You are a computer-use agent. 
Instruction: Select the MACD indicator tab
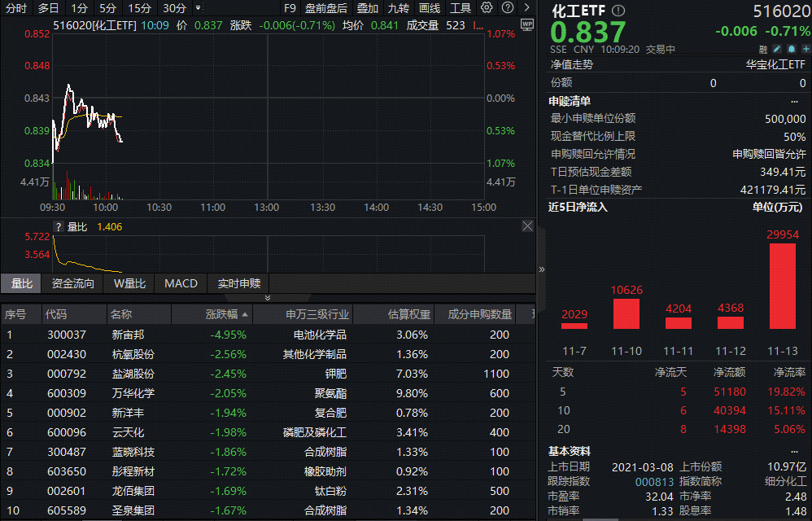pos(181,283)
